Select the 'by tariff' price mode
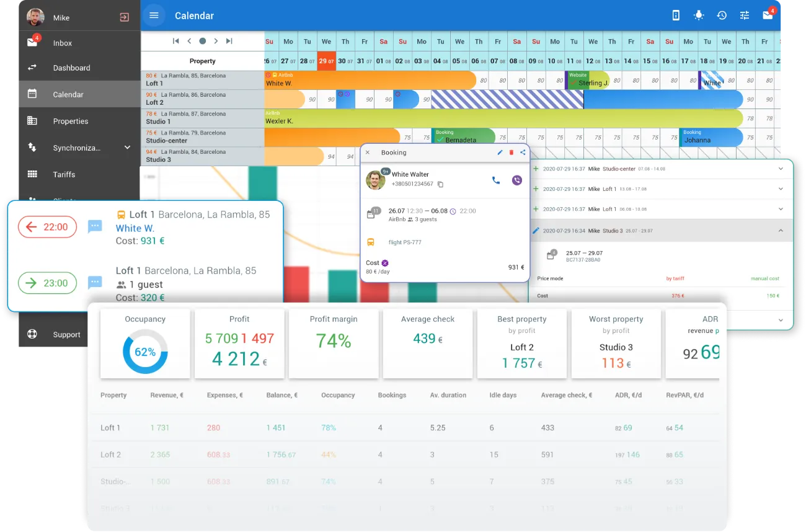Viewport: 806px width, 532px height. (x=675, y=278)
